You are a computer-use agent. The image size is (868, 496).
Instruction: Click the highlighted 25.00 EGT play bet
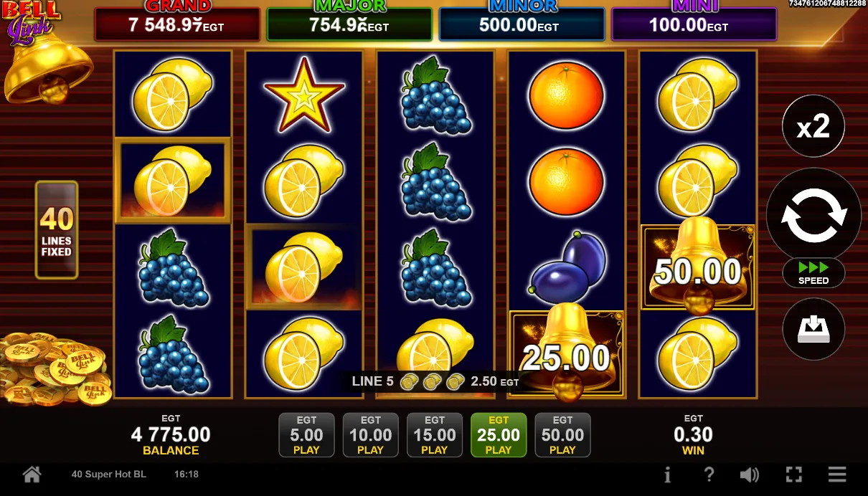(499, 435)
